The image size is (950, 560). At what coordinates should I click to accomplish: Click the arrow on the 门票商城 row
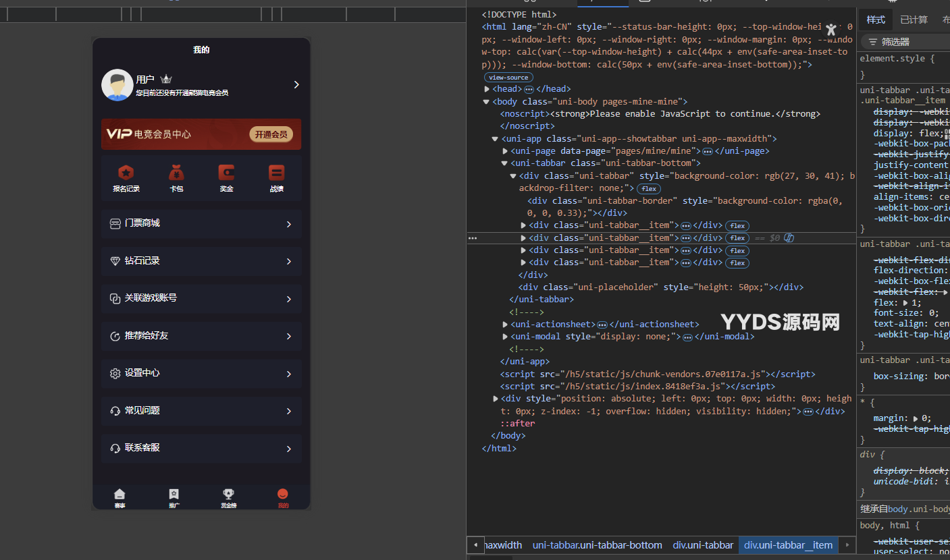tap(289, 224)
